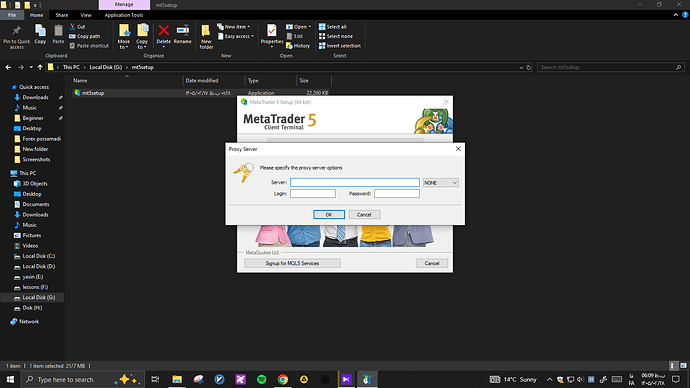The height and width of the screenshot is (388, 690).
Task: Click the proxy Password input field
Action: tap(397, 194)
